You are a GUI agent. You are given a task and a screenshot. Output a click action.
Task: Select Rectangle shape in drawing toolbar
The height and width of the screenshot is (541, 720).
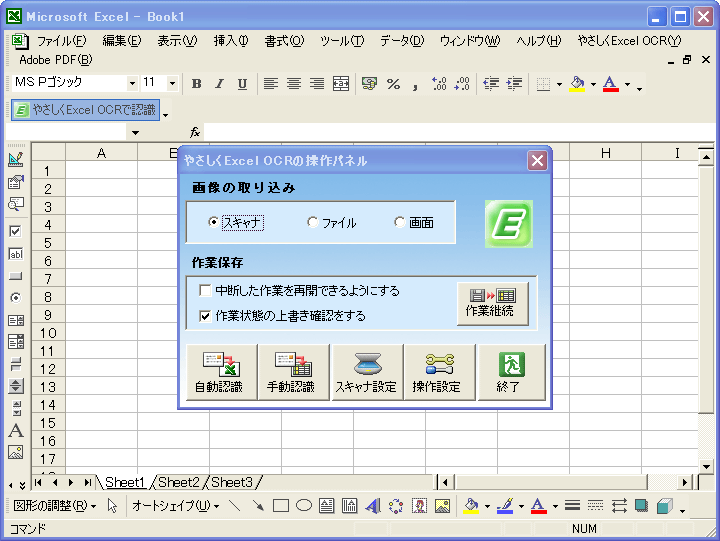tap(281, 506)
